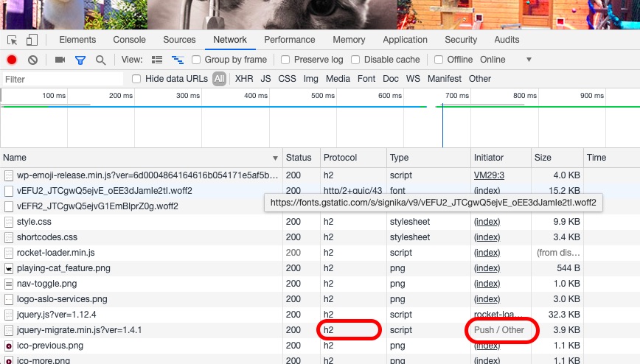
Task: Click file icon of rocket-loader.min.js
Action: (x=9, y=253)
